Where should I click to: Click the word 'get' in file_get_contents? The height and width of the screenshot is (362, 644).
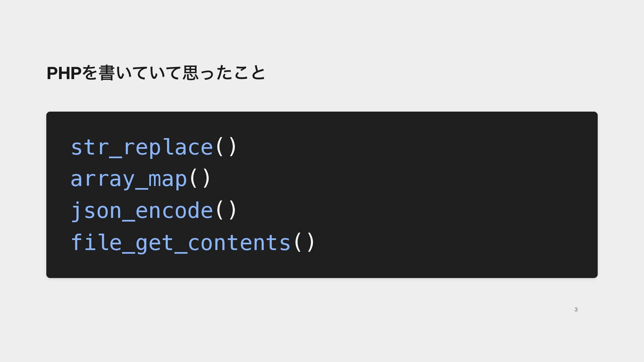pyautogui.click(x=155, y=243)
